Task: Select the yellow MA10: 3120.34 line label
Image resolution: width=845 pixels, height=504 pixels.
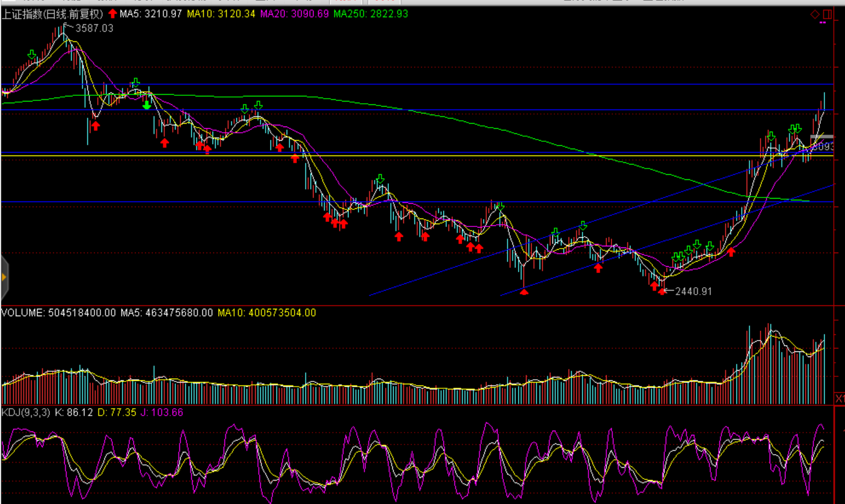Action: pyautogui.click(x=221, y=14)
